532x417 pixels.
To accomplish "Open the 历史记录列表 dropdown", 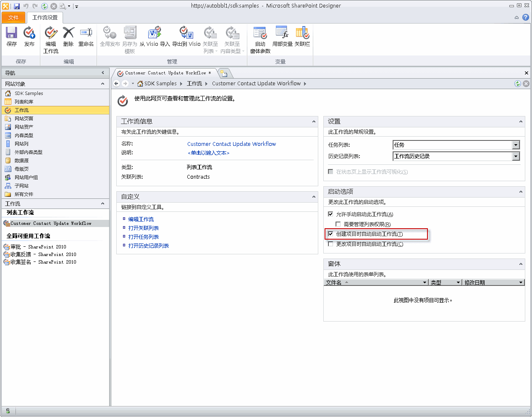I will [516, 156].
